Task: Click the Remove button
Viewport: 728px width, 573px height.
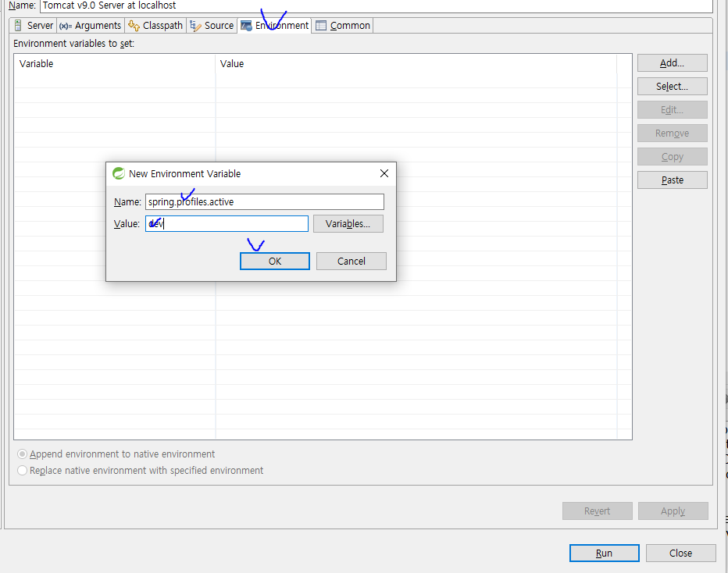Action: click(673, 133)
